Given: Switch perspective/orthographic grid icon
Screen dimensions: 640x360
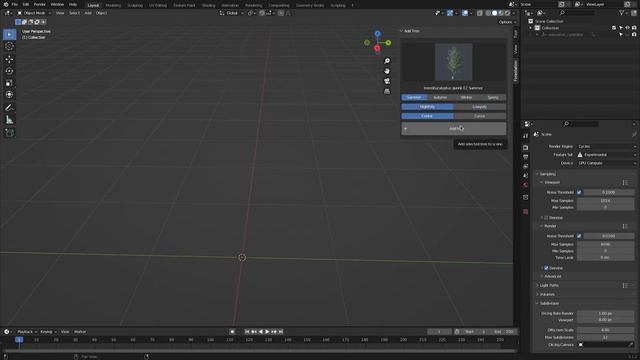Looking at the screenshot, I should click(x=387, y=91).
